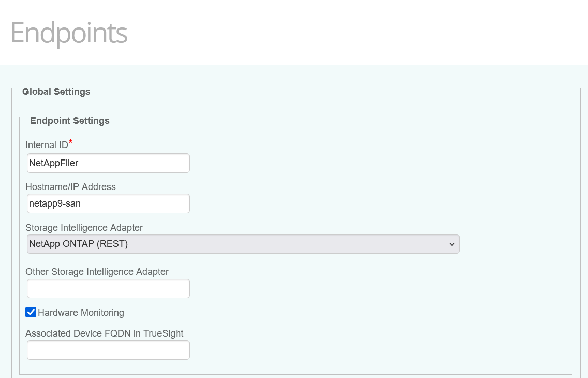Click the Other Storage Intelligence Adapter field
This screenshot has height=378, width=588.
[x=108, y=288]
